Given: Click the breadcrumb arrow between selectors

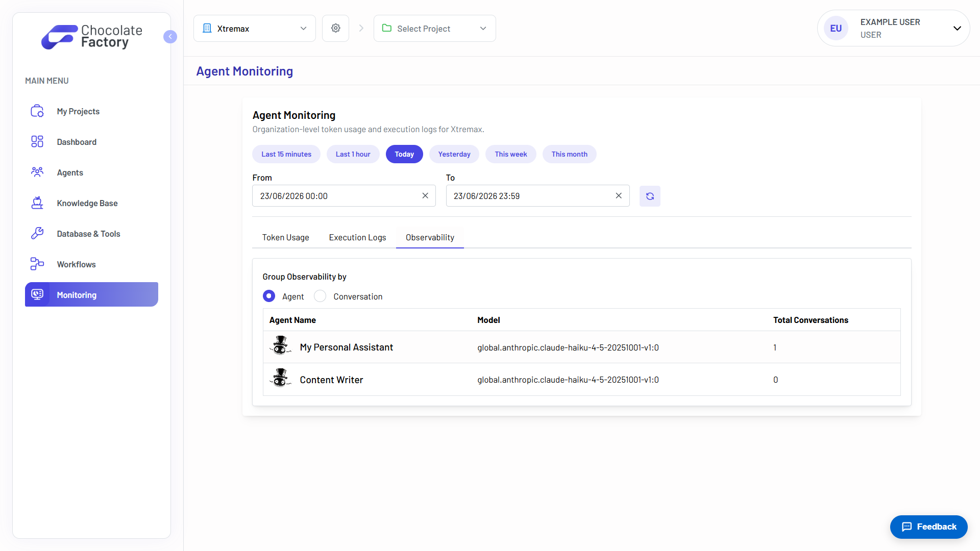Looking at the screenshot, I should point(361,28).
